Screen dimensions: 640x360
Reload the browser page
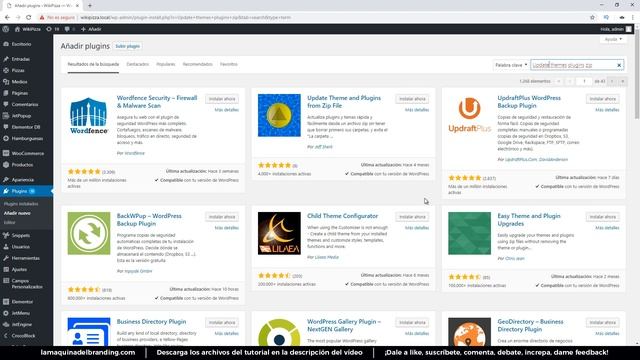point(29,18)
